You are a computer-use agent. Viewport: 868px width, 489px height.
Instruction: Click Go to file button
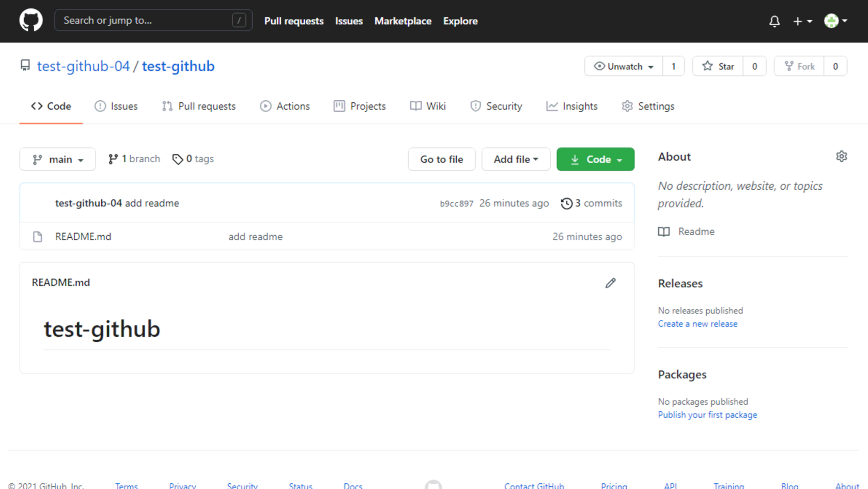point(441,159)
